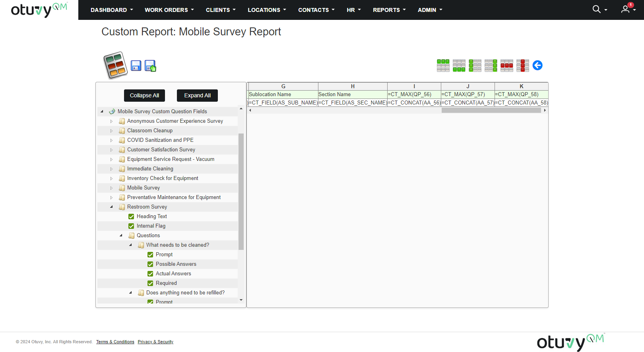
Task: Open the Admin menu
Action: (x=430, y=10)
